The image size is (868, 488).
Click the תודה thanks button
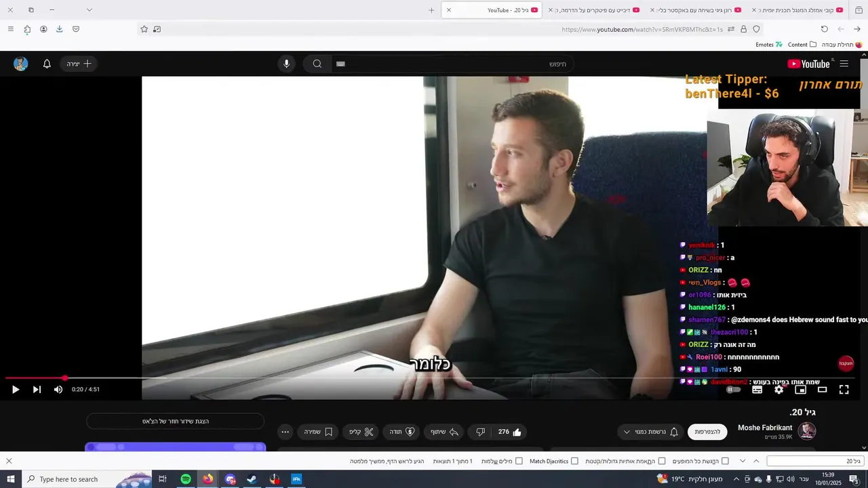(401, 432)
